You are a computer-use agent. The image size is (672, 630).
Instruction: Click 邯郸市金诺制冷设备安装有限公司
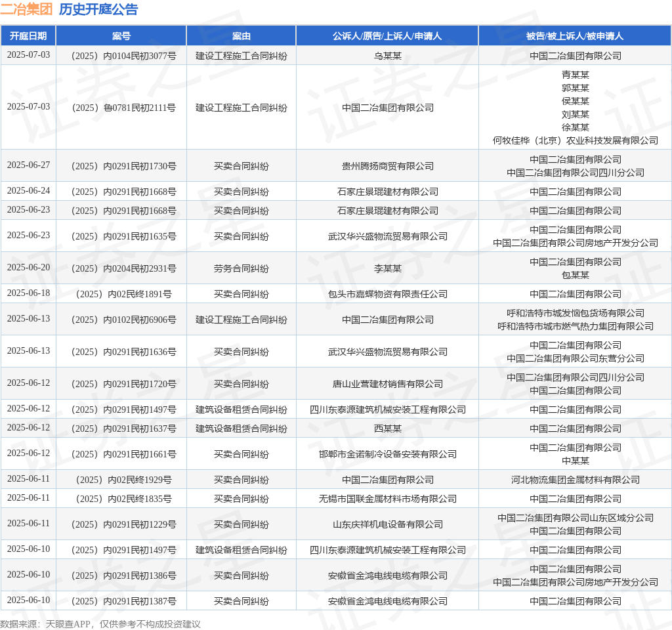tap(387, 454)
